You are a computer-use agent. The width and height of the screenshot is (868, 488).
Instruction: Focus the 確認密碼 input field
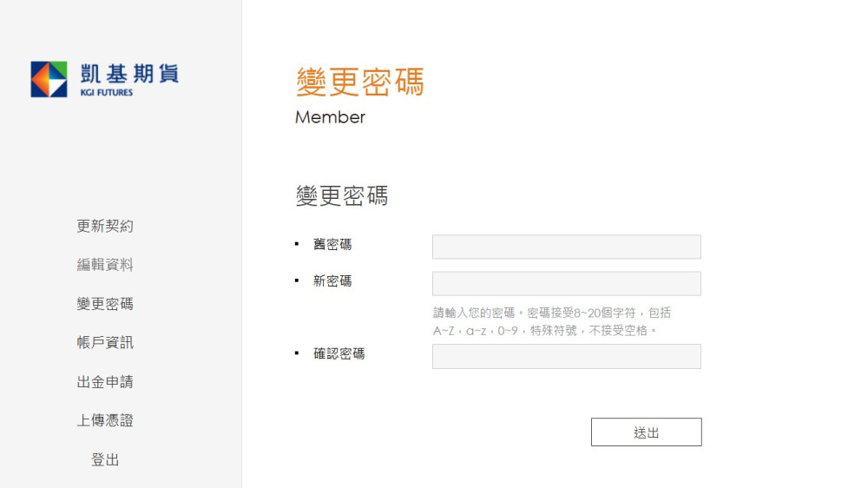[x=566, y=356]
